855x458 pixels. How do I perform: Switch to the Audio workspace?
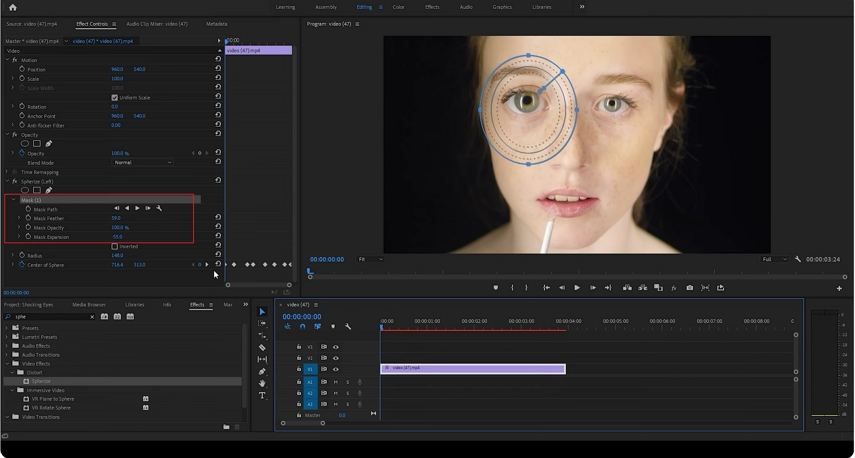[466, 7]
